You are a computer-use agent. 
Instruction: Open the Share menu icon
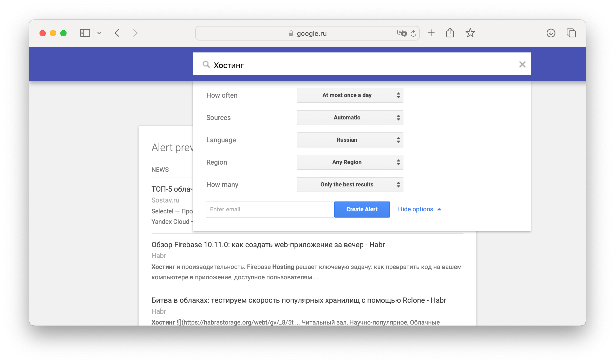pos(450,33)
